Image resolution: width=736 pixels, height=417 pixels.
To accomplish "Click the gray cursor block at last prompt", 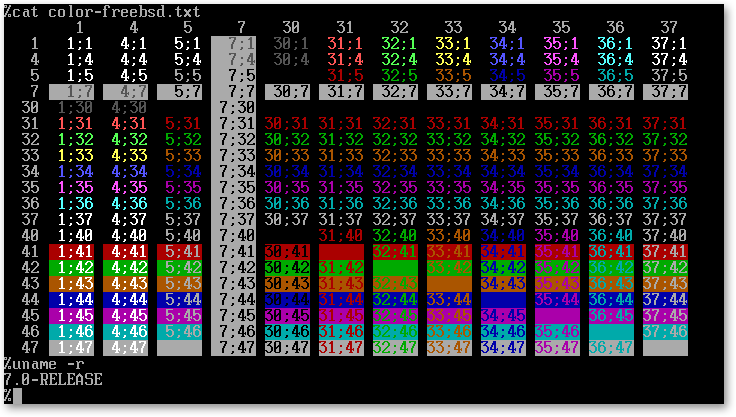I will point(17,396).
